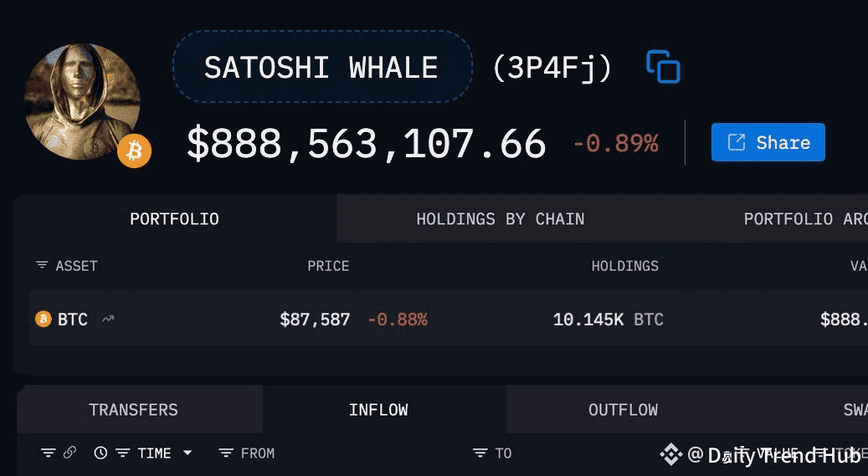Sort by the Asset column filter icon

(x=42, y=266)
